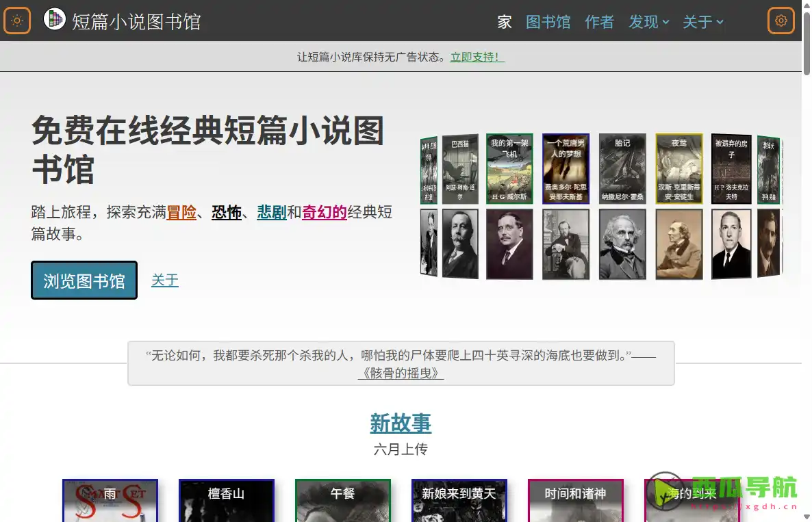This screenshot has width=812, height=522.
Task: Click the vertical page scrollbar thumb
Action: pyautogui.click(x=807, y=44)
